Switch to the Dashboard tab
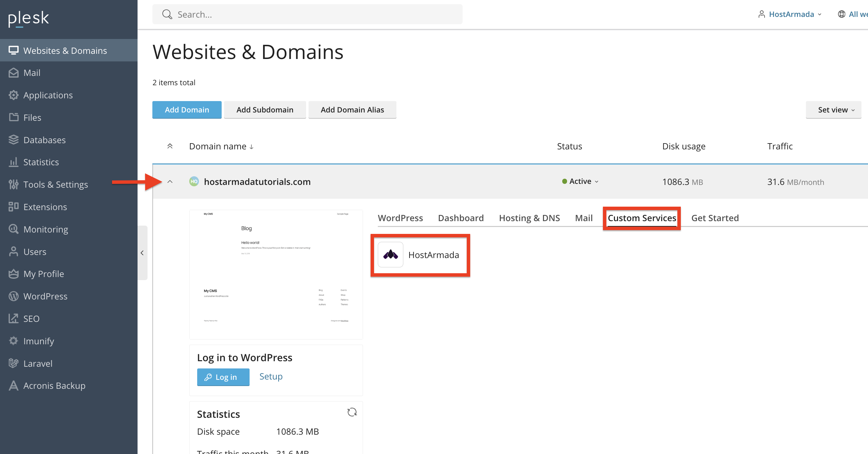 [461, 218]
